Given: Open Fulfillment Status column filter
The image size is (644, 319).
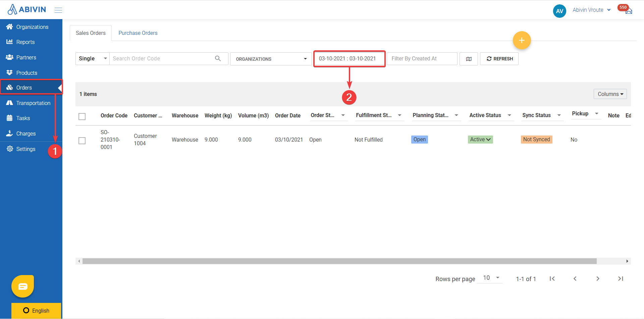Looking at the screenshot, I should coord(399,115).
